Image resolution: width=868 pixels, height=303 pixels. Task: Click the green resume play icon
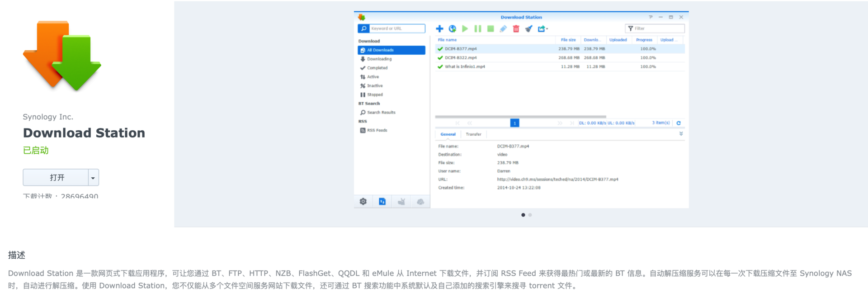pyautogui.click(x=465, y=28)
